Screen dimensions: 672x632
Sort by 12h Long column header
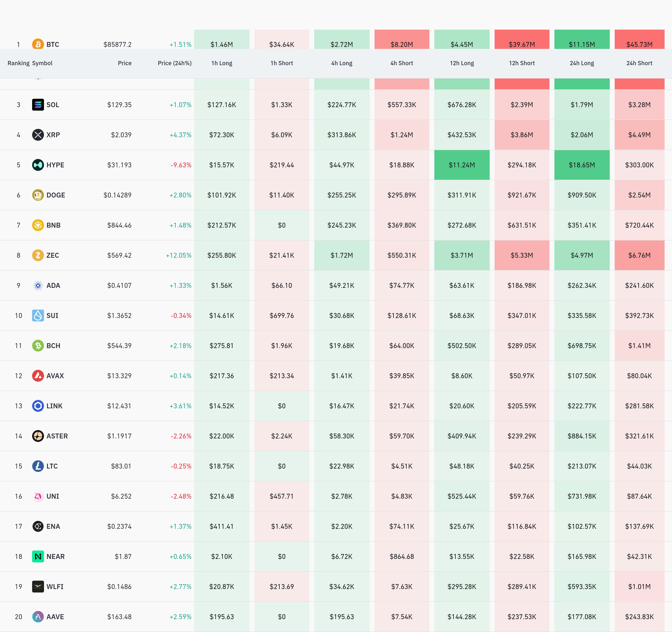pos(462,63)
